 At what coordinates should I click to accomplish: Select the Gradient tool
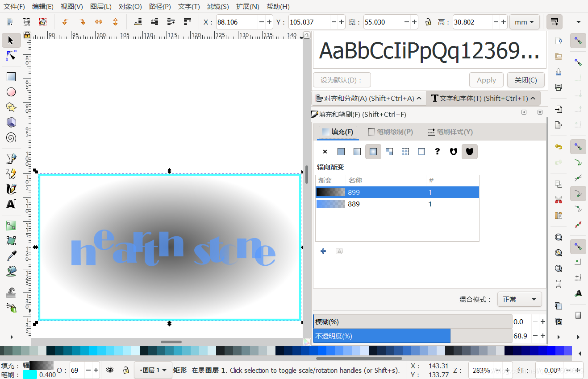11,226
